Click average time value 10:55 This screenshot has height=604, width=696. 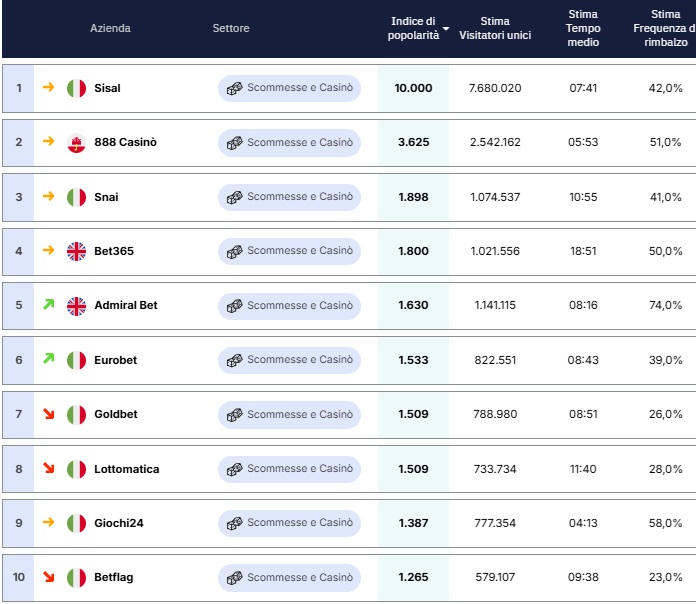point(583,197)
